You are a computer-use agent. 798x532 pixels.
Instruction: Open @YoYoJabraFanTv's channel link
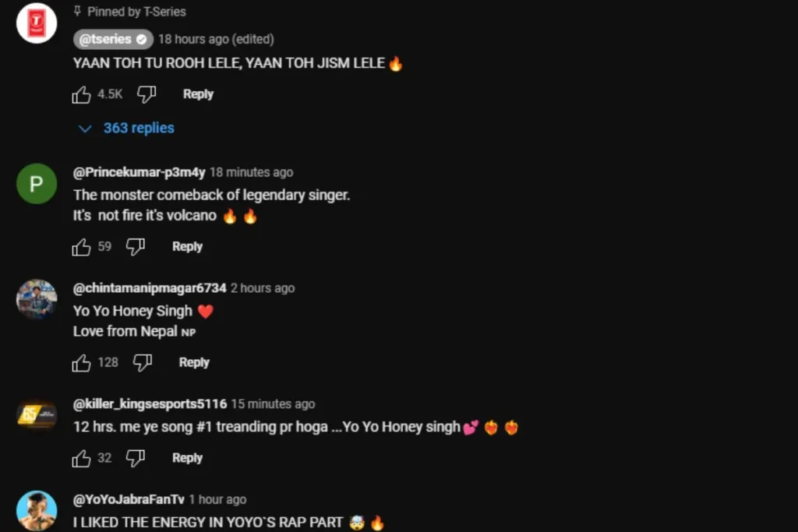pos(129,499)
